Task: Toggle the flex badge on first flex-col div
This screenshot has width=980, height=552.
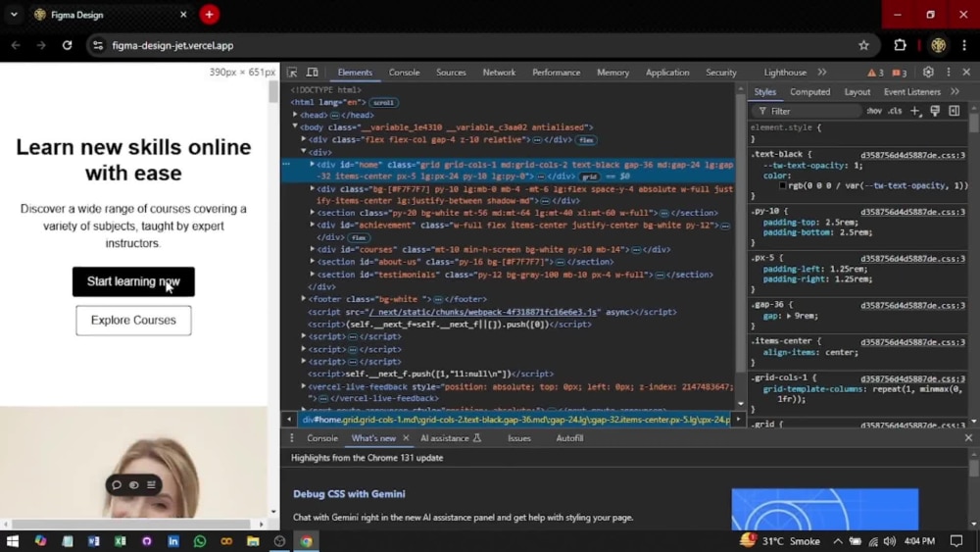Action: point(586,140)
